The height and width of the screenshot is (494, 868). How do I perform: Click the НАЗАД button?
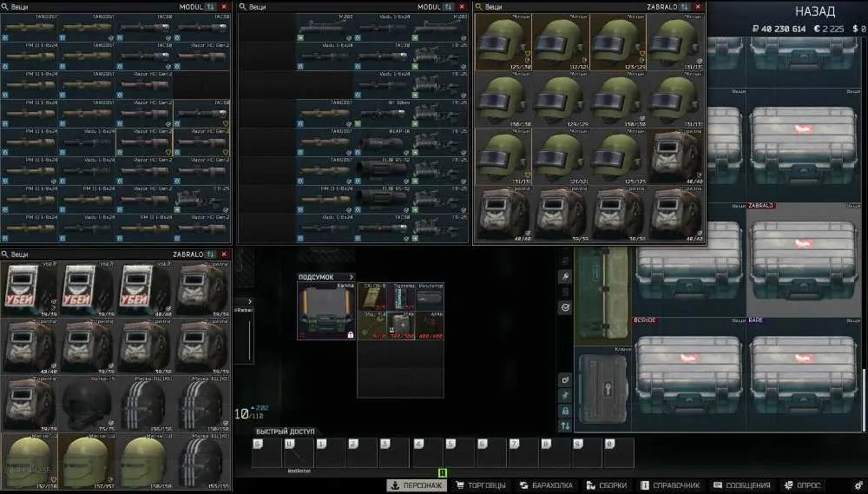(x=815, y=11)
